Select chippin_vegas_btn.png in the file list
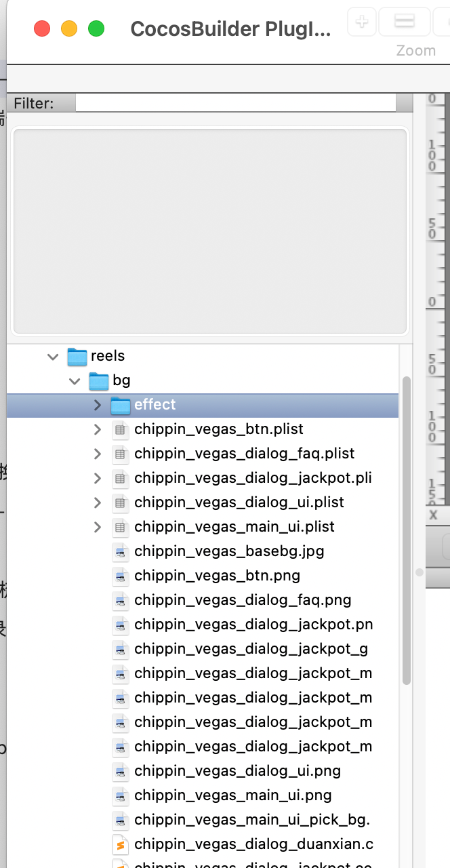This screenshot has width=450, height=868. click(x=217, y=576)
